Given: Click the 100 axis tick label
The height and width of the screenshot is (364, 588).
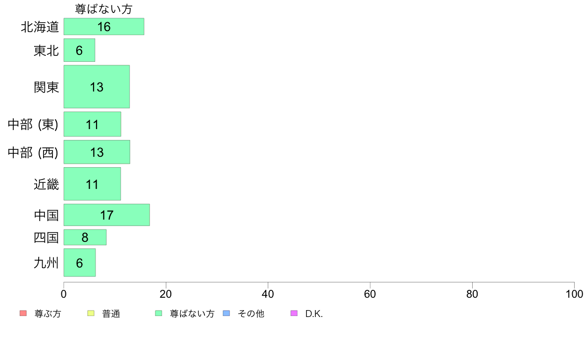Looking at the screenshot, I should [574, 294].
